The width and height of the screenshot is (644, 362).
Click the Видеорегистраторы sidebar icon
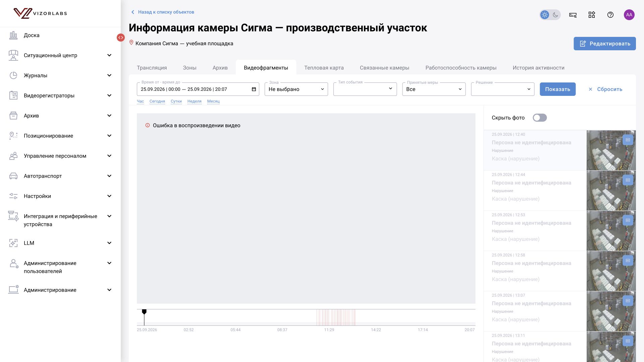click(13, 96)
